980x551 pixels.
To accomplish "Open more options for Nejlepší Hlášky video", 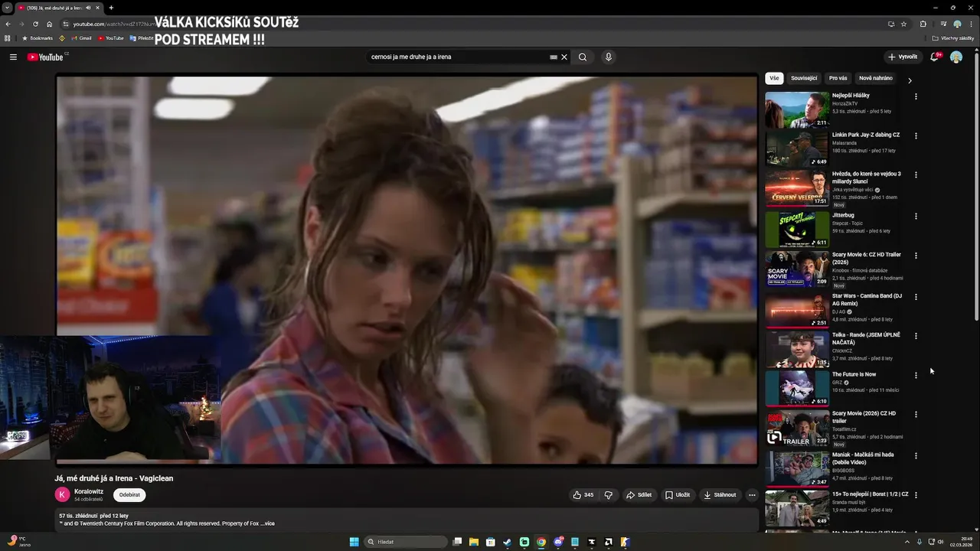I will coord(916,96).
